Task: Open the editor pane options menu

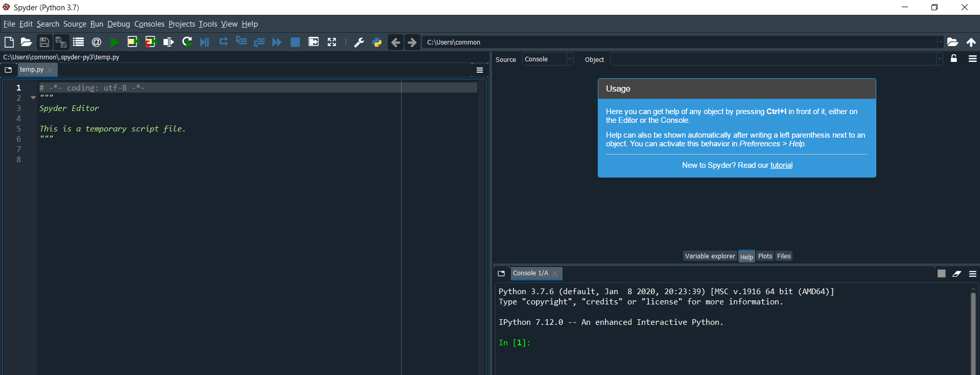Action: click(480, 70)
